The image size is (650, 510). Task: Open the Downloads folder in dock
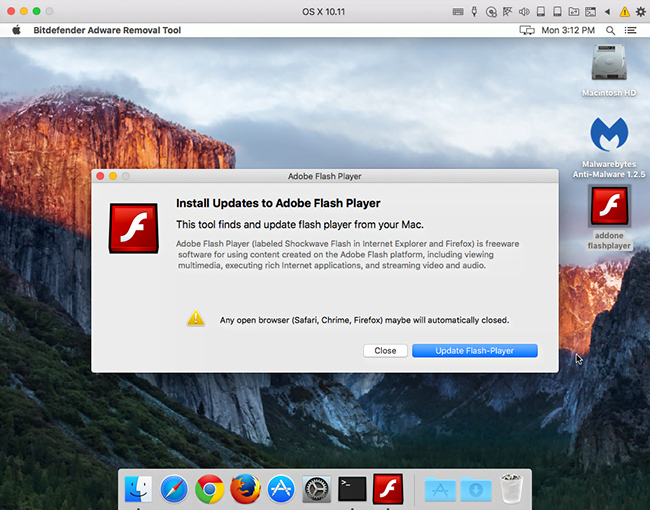pyautogui.click(x=475, y=489)
